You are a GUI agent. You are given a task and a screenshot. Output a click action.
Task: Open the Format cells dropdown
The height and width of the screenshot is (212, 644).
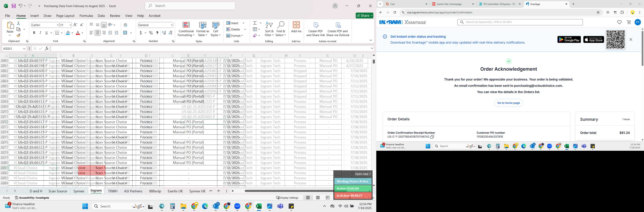(235, 36)
